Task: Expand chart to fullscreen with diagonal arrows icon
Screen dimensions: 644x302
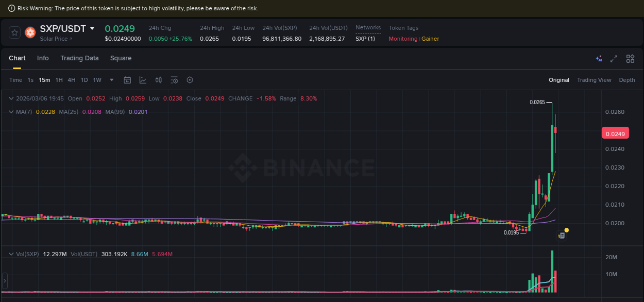Action: pyautogui.click(x=614, y=59)
